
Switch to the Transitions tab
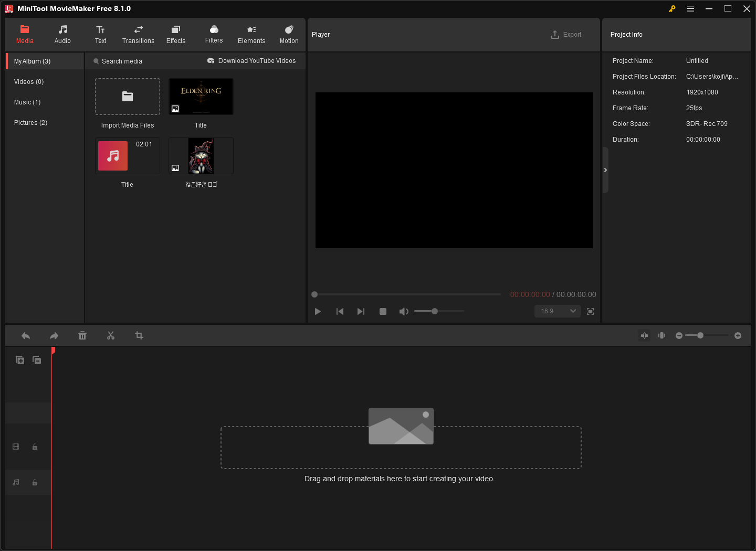point(138,34)
